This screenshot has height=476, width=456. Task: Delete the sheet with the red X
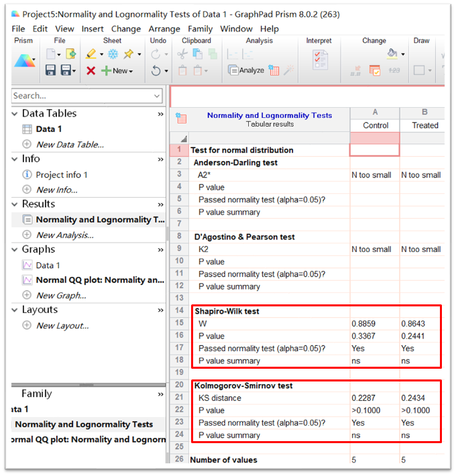pos(91,71)
